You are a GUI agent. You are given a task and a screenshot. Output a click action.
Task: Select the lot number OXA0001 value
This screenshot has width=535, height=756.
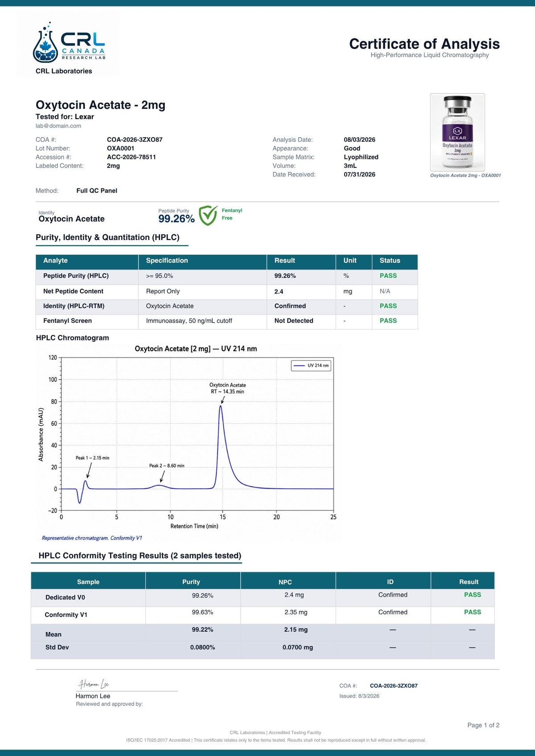pyautogui.click(x=120, y=148)
